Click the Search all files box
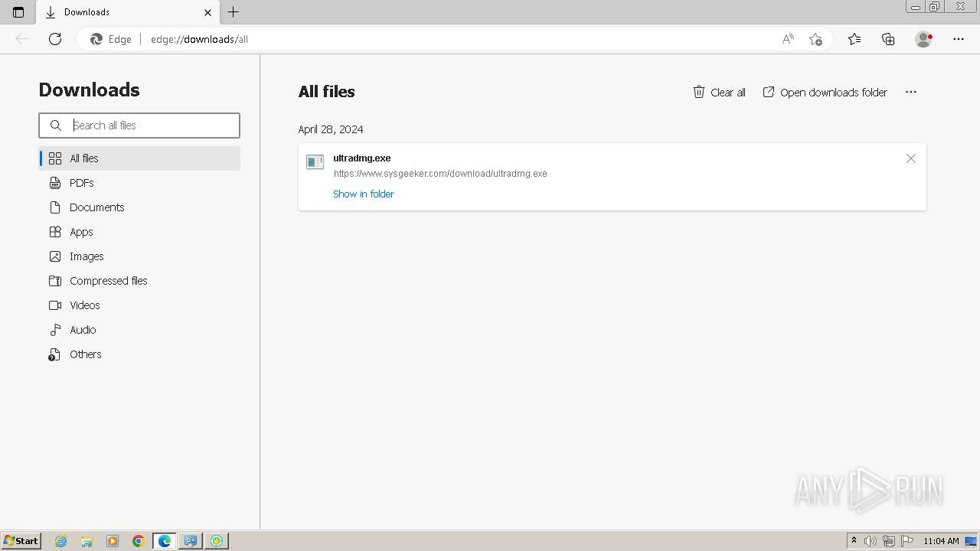This screenshot has width=980, height=551. [139, 126]
